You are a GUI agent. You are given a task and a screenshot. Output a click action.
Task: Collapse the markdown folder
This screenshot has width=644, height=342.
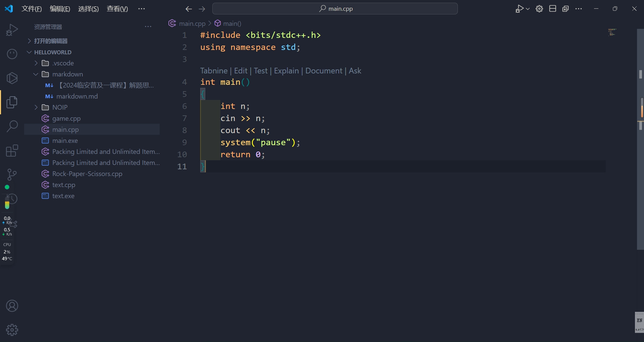(x=67, y=74)
